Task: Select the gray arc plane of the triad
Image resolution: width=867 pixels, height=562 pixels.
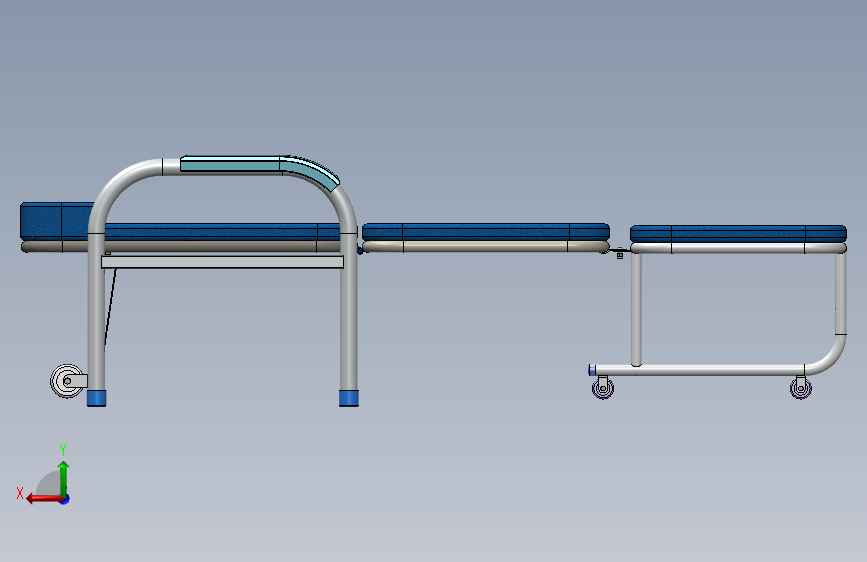Action: [x=48, y=483]
